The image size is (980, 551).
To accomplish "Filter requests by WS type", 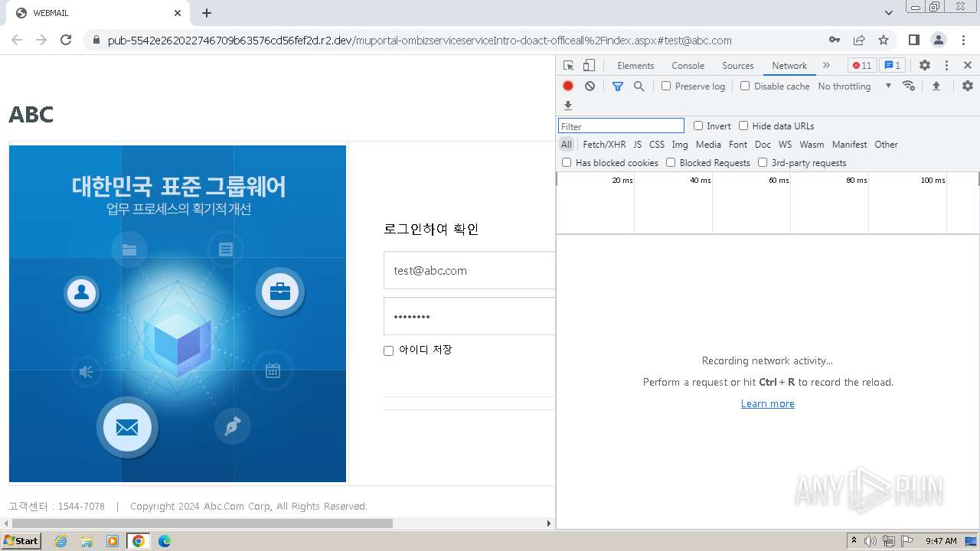I will (x=785, y=144).
